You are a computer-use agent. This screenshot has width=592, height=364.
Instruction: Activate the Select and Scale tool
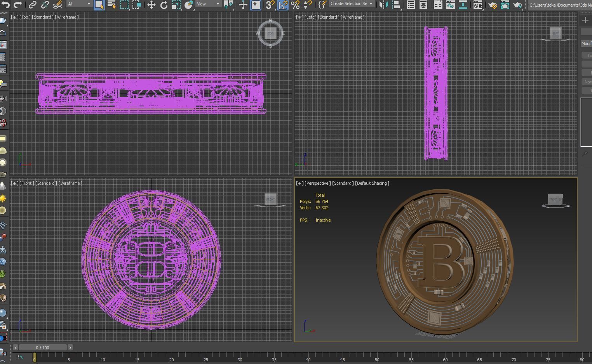(x=176, y=5)
